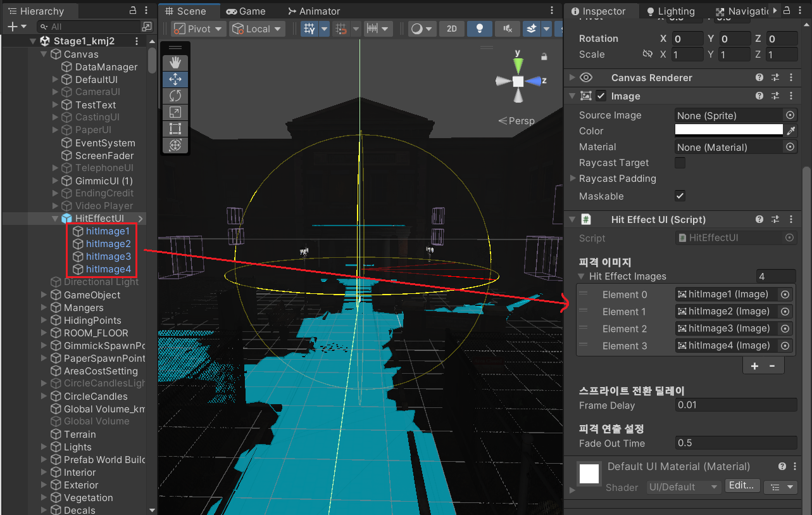Toggle scene effects button
The width and height of the screenshot is (812, 515).
(x=532, y=29)
